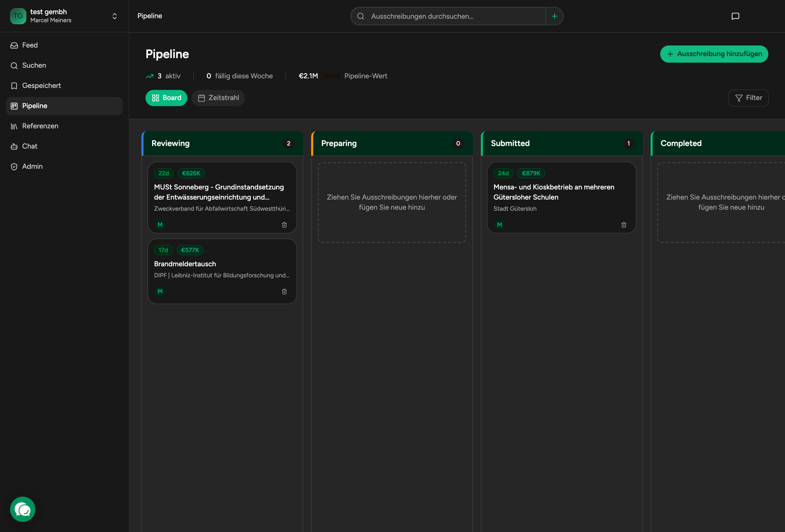This screenshot has height=532, width=785.
Task: Open the messages icon in top bar
Action: (x=735, y=16)
